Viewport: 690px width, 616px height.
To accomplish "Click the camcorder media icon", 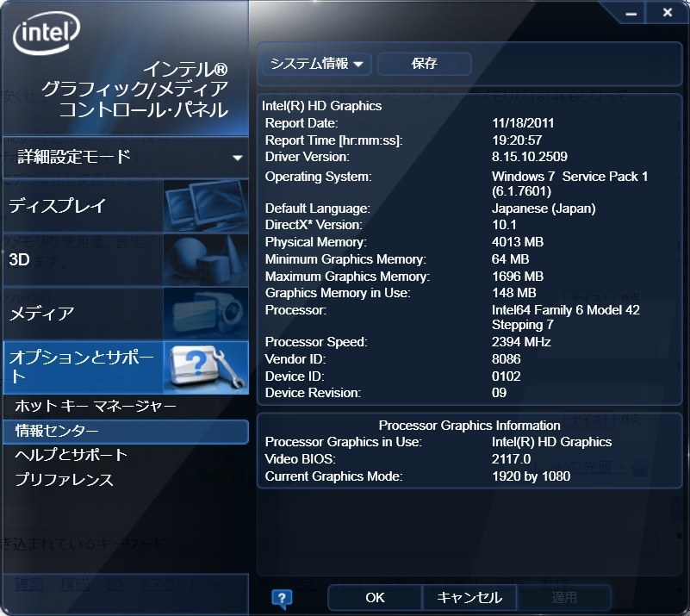I will tap(206, 314).
